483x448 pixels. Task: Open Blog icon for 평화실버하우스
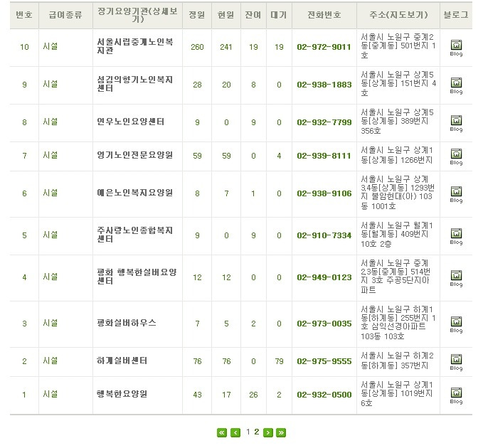click(456, 324)
